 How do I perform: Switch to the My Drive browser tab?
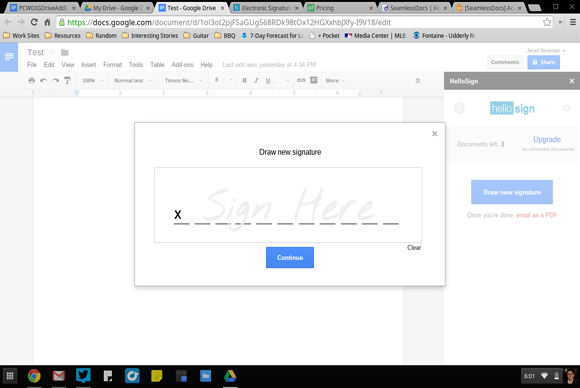117,8
